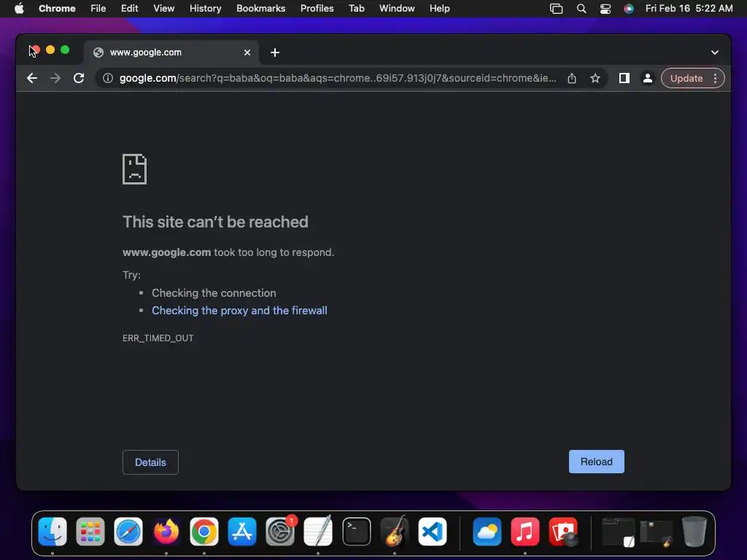Open the Edit menu
The image size is (747, 560).
pos(130,9)
